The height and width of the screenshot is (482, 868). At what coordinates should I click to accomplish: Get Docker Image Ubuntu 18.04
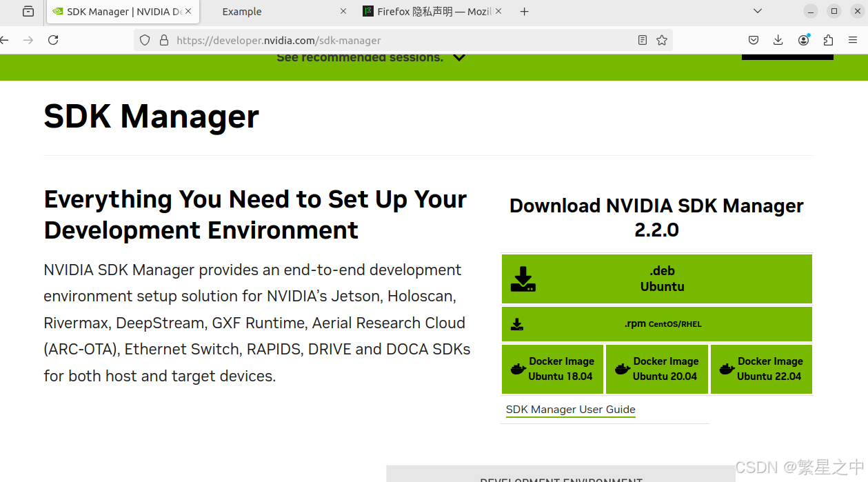tap(552, 369)
